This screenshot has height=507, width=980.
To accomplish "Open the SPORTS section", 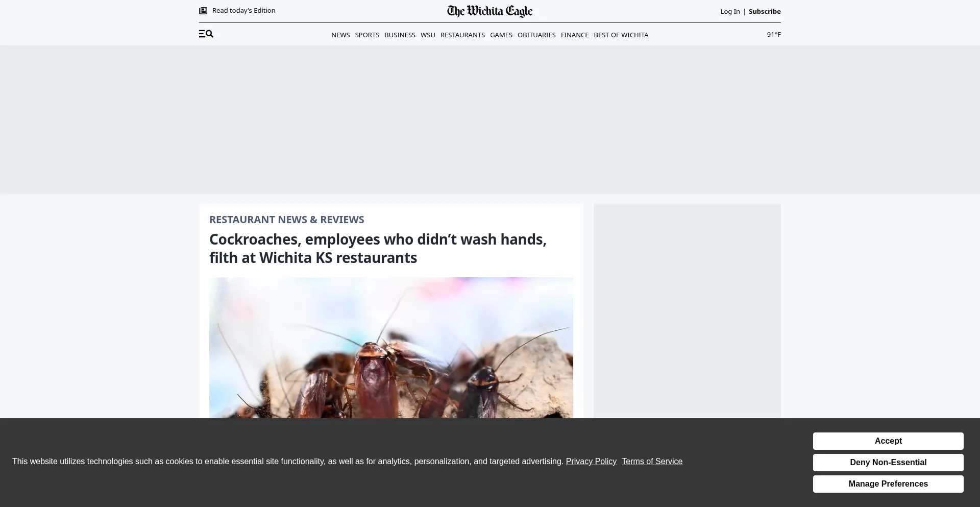I will (367, 35).
